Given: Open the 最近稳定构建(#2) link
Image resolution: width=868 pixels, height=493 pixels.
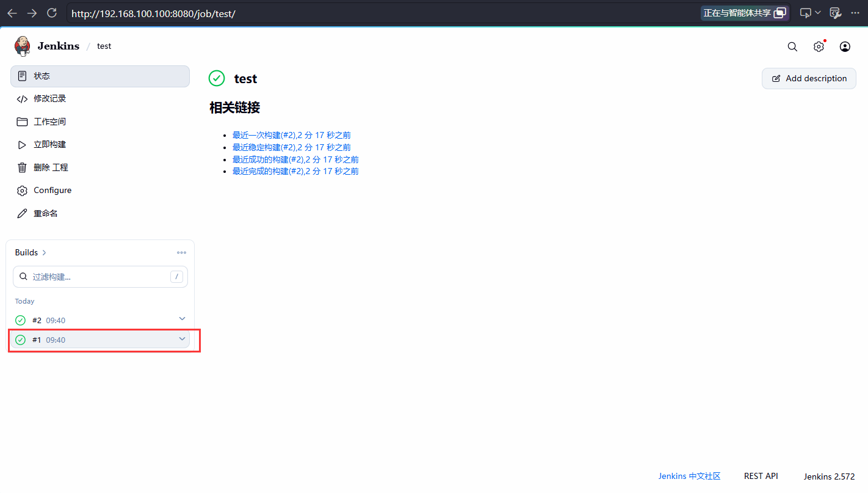Looking at the screenshot, I should [x=292, y=147].
